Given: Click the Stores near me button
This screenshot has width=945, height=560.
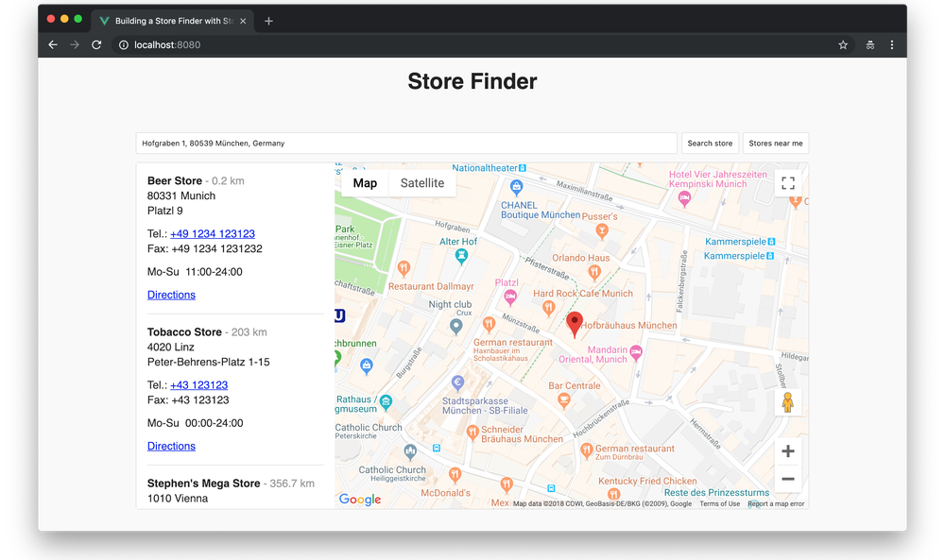Looking at the screenshot, I should (x=776, y=144).
